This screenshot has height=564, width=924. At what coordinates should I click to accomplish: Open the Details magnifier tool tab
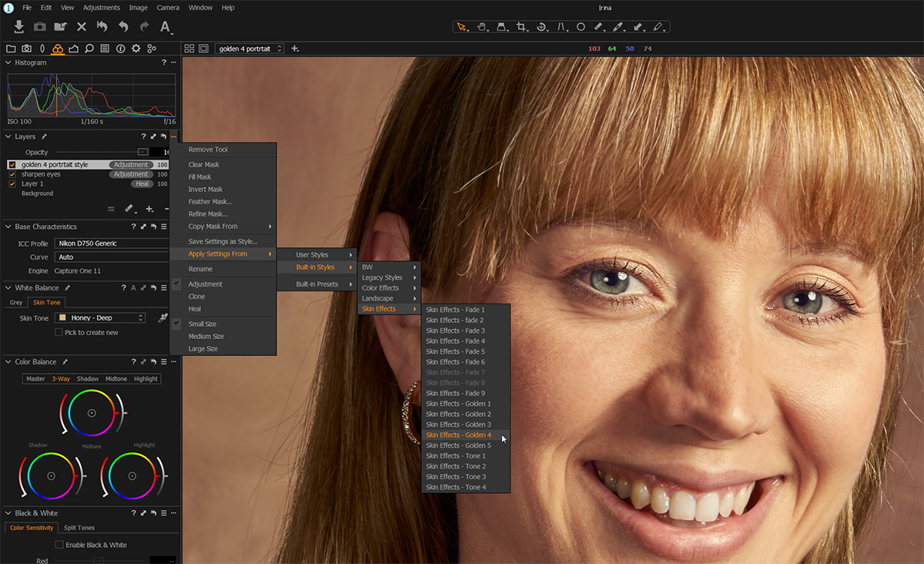pyautogui.click(x=89, y=49)
